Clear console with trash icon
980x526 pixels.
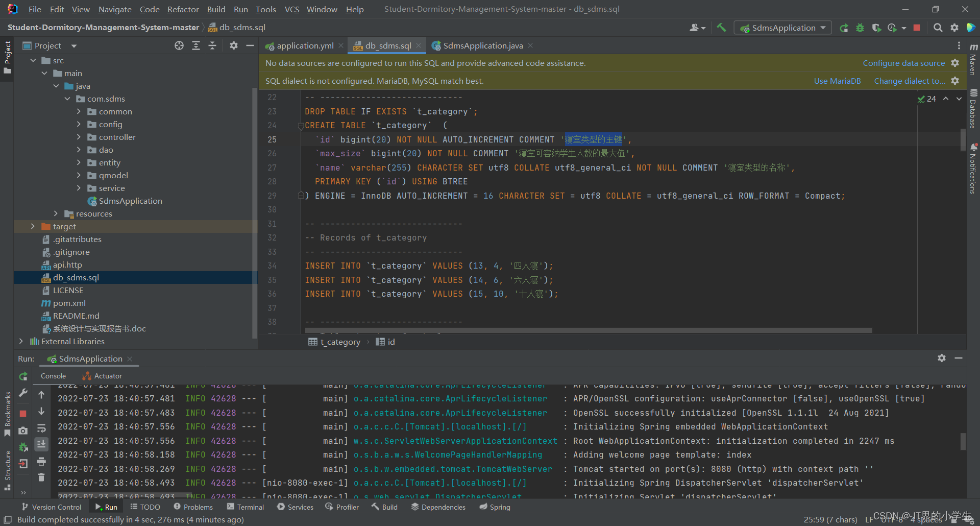click(x=41, y=477)
